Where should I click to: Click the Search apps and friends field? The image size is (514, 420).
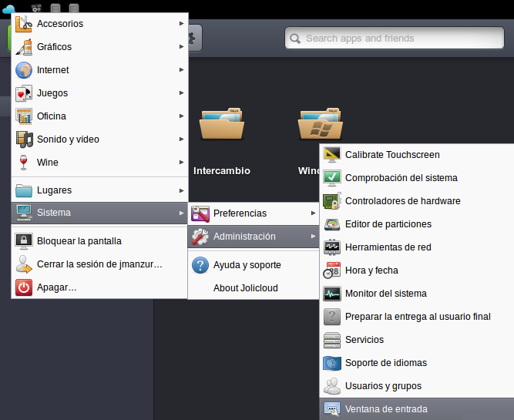click(x=395, y=39)
